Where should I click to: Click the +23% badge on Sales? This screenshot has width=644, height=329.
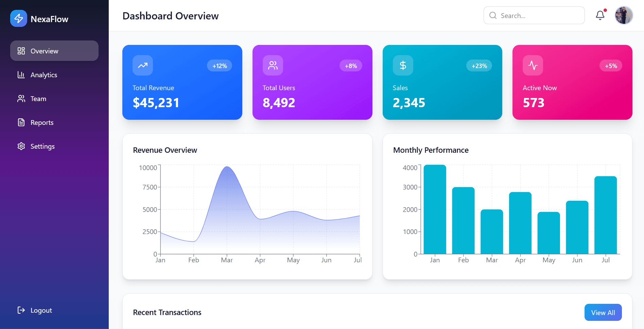(x=479, y=66)
